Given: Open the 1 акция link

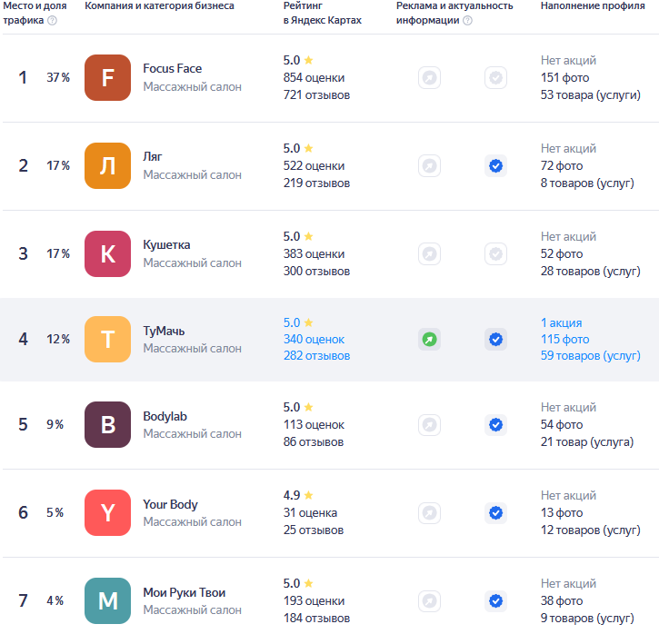Looking at the screenshot, I should (x=561, y=322).
